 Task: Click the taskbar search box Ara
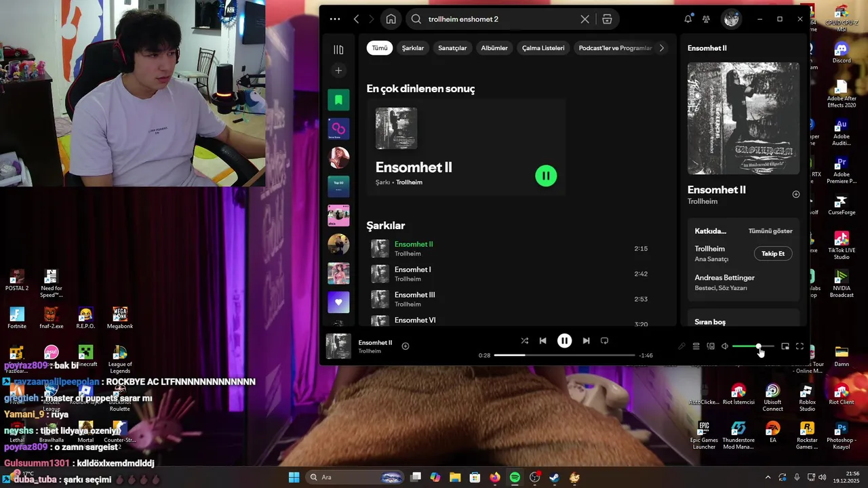tap(355, 477)
